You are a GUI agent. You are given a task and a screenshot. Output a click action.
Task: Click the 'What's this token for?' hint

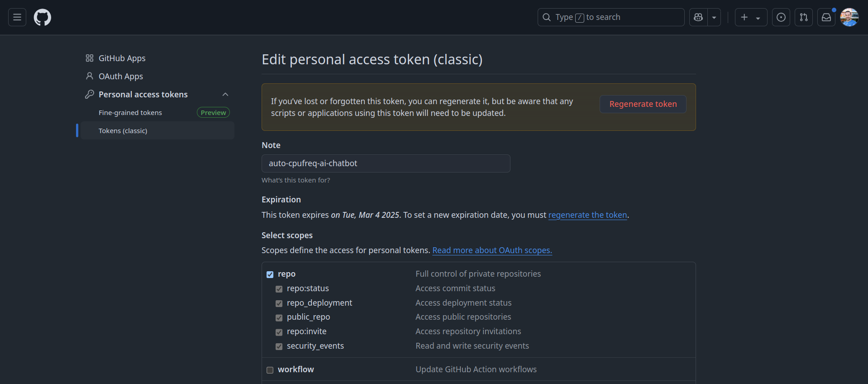click(x=296, y=180)
